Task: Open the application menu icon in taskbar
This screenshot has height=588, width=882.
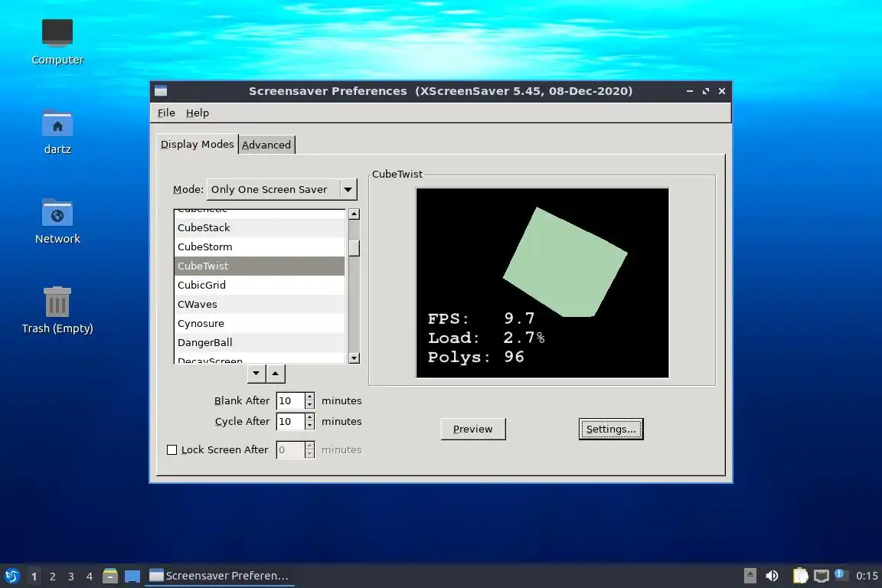Action: coord(11,576)
